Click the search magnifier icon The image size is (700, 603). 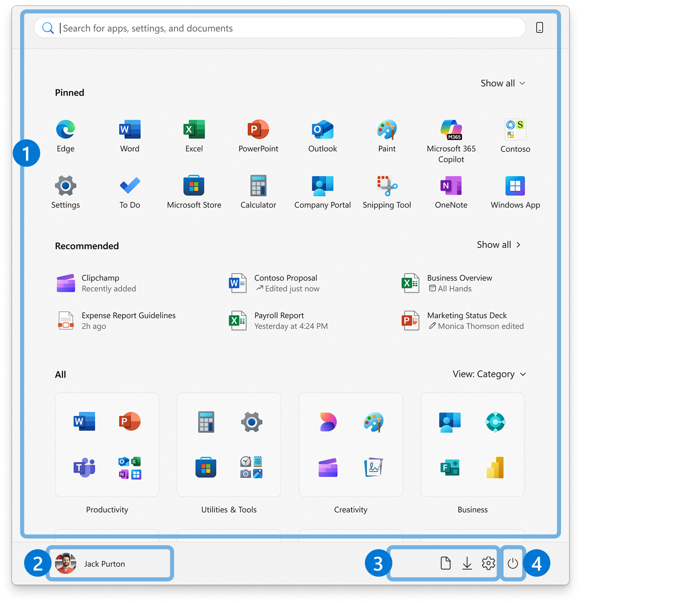(48, 28)
